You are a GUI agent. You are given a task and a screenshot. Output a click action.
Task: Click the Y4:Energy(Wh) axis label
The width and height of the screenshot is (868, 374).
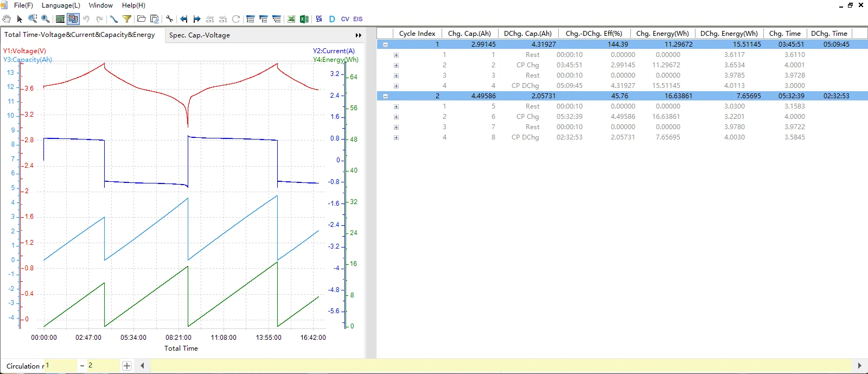pos(336,60)
